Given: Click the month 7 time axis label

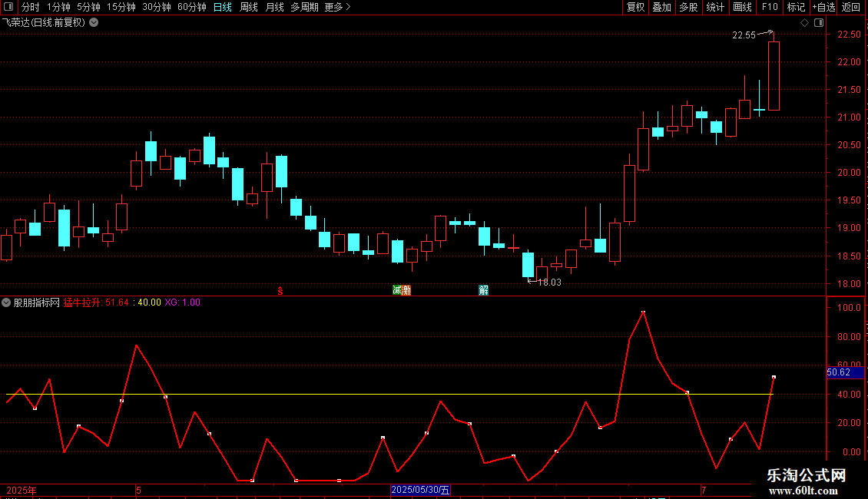Looking at the screenshot, I should [x=704, y=491].
